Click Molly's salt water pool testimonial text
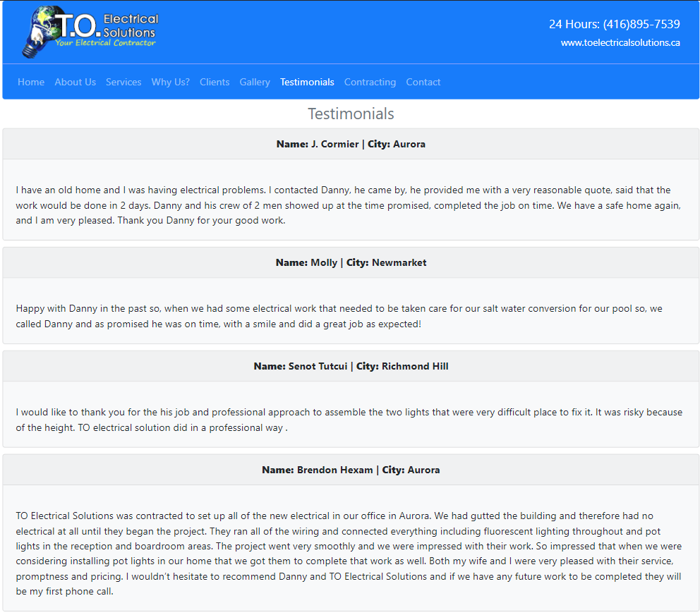Screen dimensions: 700x615 click(x=339, y=317)
